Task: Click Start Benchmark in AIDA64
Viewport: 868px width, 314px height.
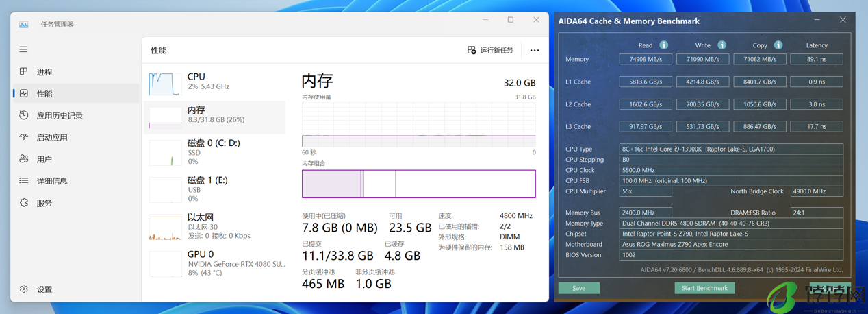Action: click(704, 288)
